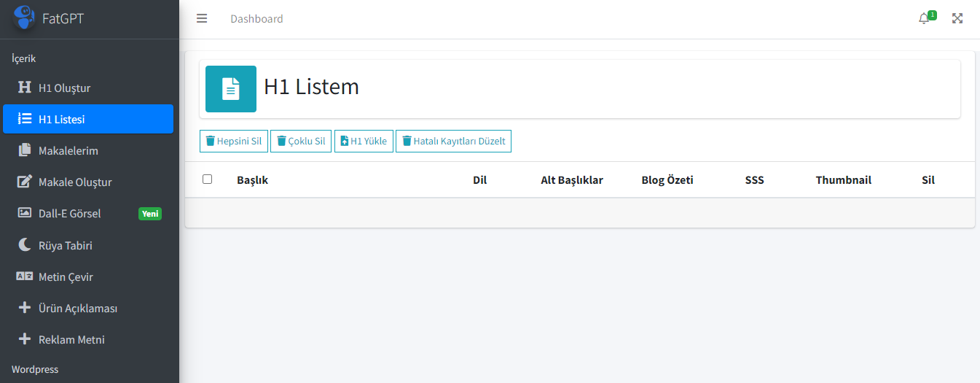The height and width of the screenshot is (383, 980).
Task: Click the Çoklu Sil button
Action: 302,141
